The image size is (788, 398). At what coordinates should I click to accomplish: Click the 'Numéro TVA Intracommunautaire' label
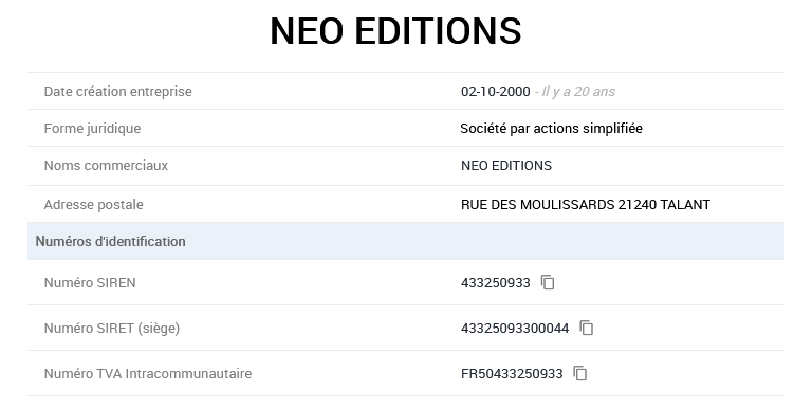(x=148, y=373)
